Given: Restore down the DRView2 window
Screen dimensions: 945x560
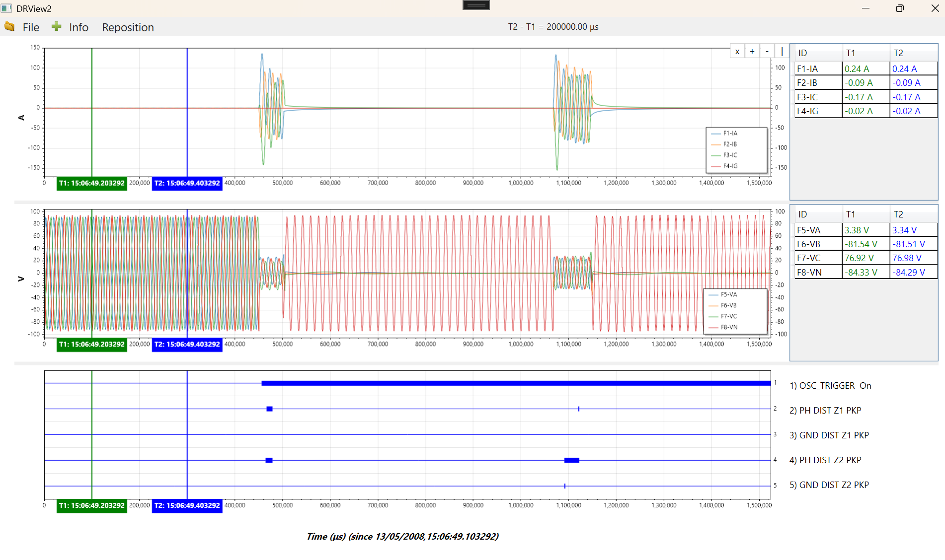Looking at the screenshot, I should tap(900, 8).
